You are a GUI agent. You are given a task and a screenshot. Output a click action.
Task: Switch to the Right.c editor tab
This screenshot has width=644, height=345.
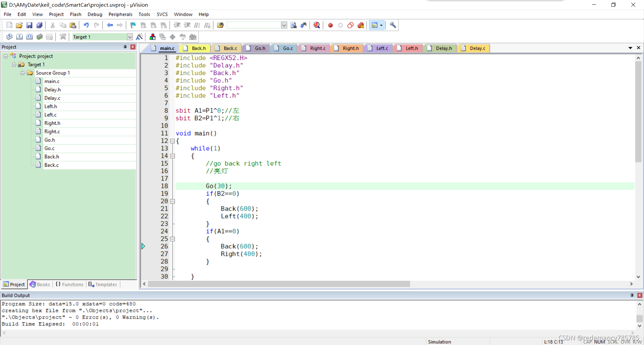[x=314, y=48]
